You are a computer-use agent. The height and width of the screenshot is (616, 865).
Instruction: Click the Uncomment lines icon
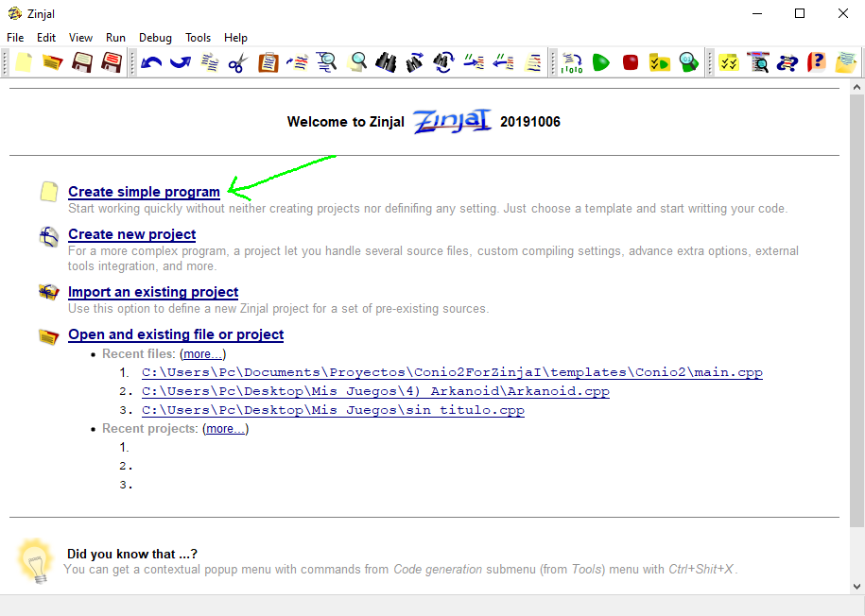[503, 62]
